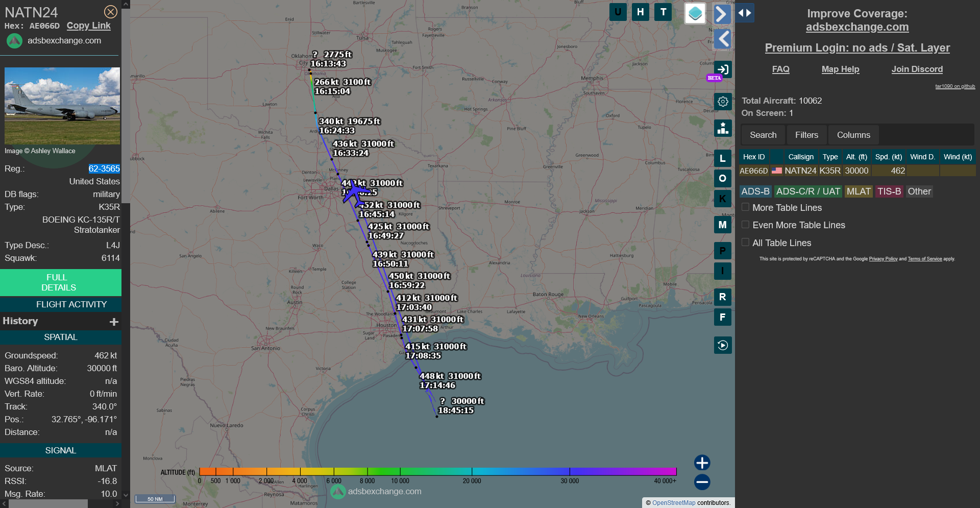Select the NATN24 row in aircraft table

(x=857, y=171)
